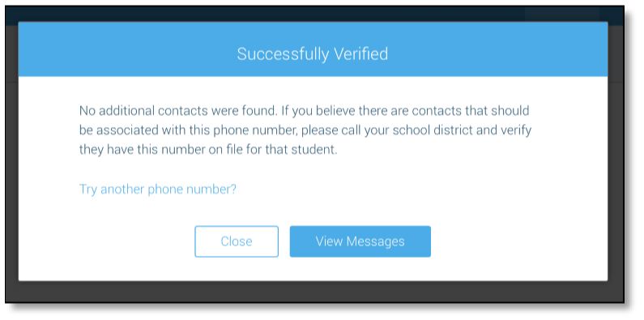
Task: Click the dimmed backdrop at the dialog's left edge
Action: [x=12, y=164]
